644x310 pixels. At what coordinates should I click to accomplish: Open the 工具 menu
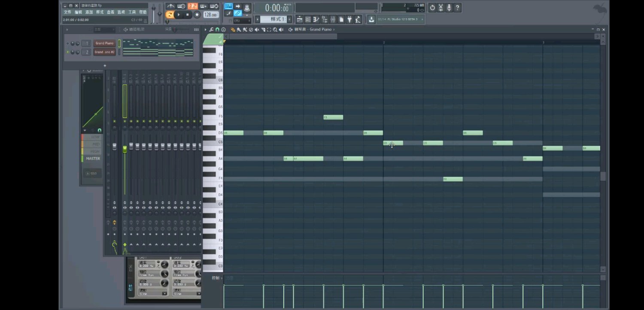coord(132,12)
